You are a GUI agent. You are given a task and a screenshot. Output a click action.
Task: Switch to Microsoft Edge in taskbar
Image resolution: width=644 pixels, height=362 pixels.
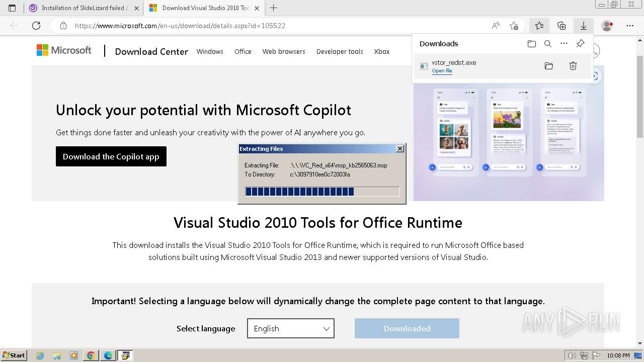108,355
